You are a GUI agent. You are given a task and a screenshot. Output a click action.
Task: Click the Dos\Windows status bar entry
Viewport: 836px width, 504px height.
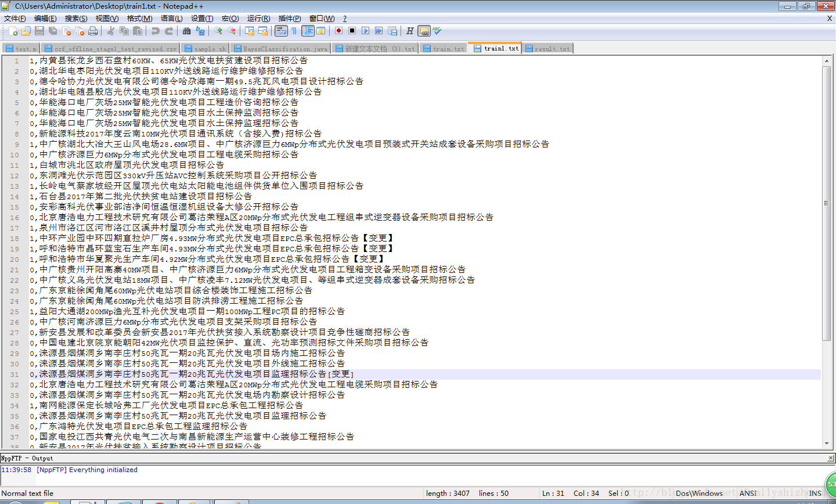699,494
